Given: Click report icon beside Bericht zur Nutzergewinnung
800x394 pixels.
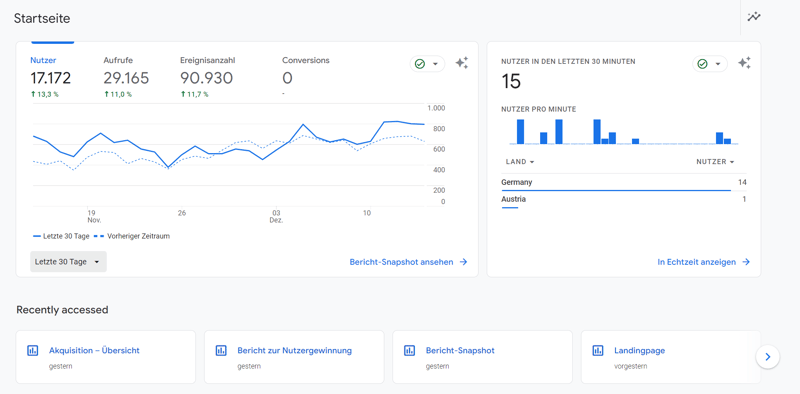Looking at the screenshot, I should 221,351.
